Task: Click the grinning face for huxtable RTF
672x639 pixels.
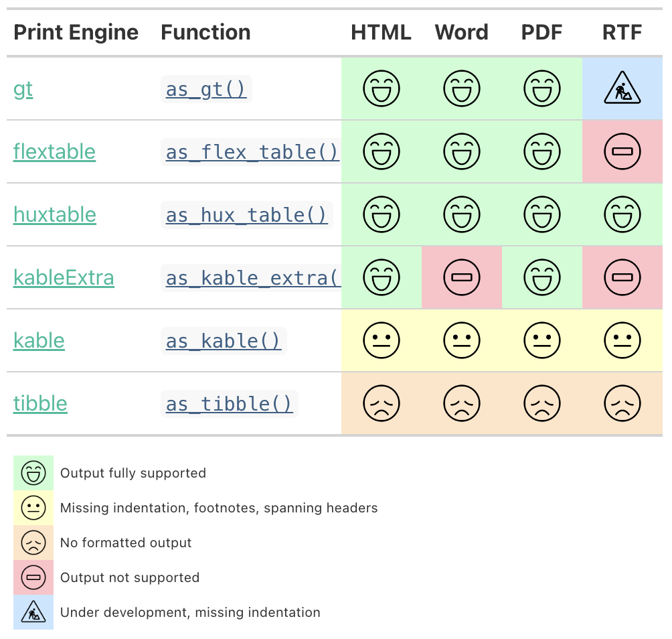Action: (622, 215)
